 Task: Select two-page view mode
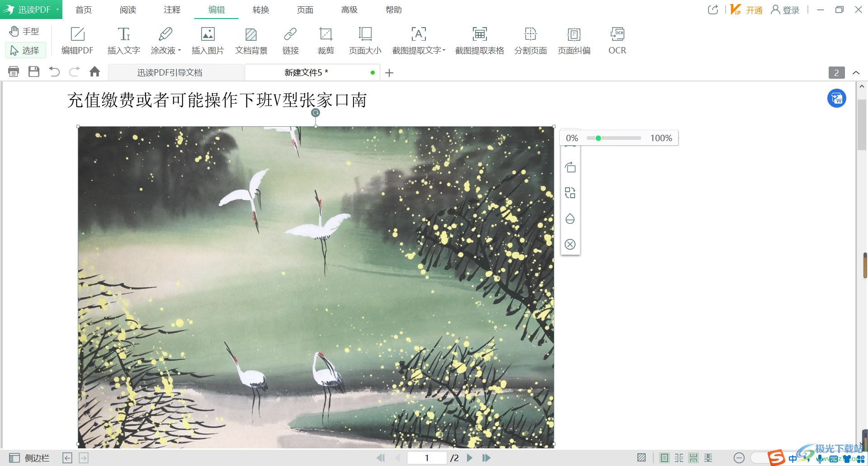(x=679, y=458)
